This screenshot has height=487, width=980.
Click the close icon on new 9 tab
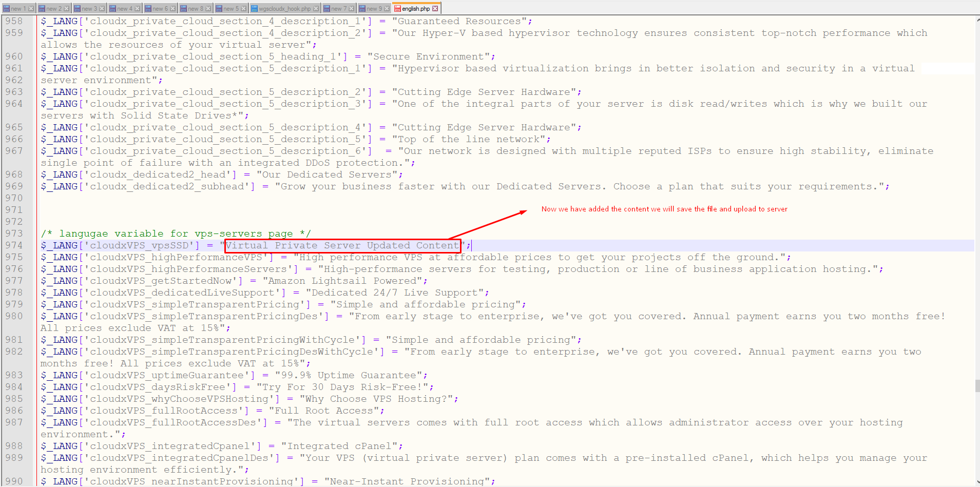coord(387,9)
